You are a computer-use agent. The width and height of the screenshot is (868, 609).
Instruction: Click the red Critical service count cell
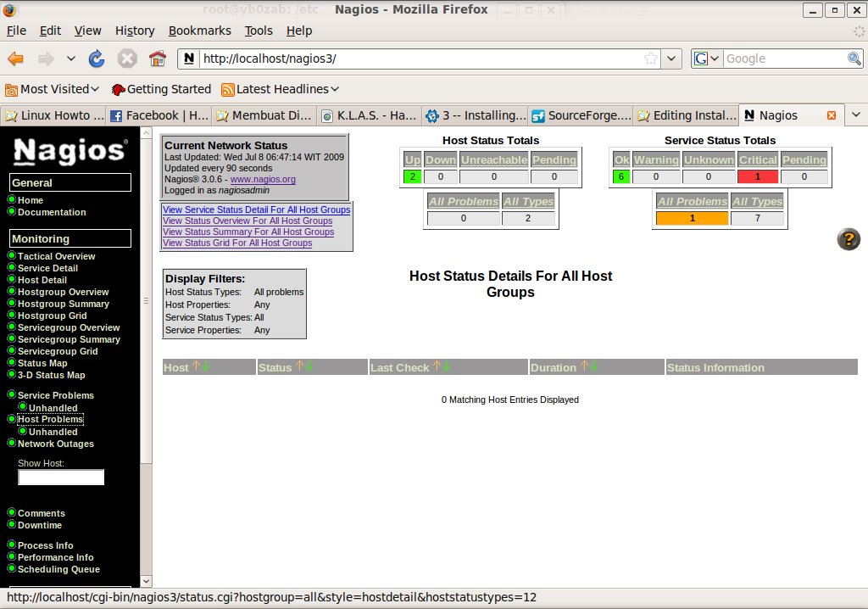(x=757, y=176)
